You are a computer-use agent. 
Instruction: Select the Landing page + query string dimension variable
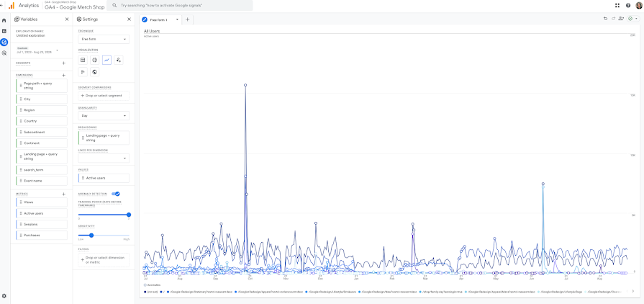(42, 156)
